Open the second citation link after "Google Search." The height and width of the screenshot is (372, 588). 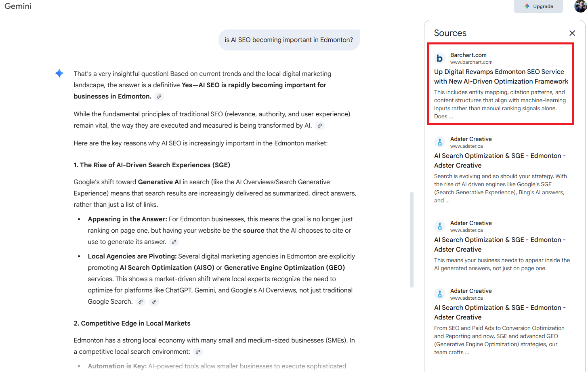(154, 302)
